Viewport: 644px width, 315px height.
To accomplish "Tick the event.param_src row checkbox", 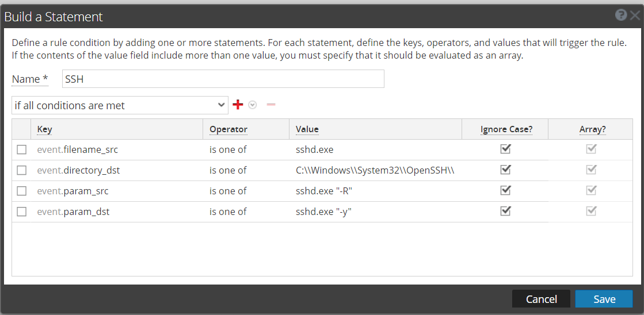I will point(21,191).
